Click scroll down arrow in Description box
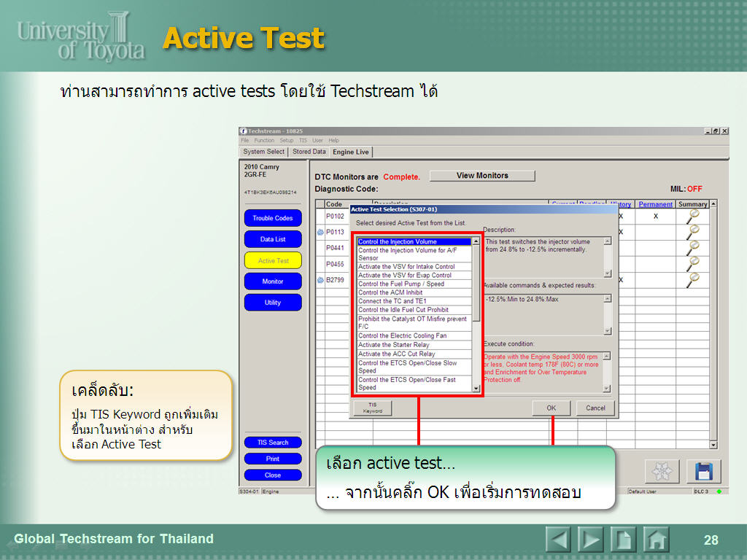Screen dimensions: 747x560 [x=608, y=273]
